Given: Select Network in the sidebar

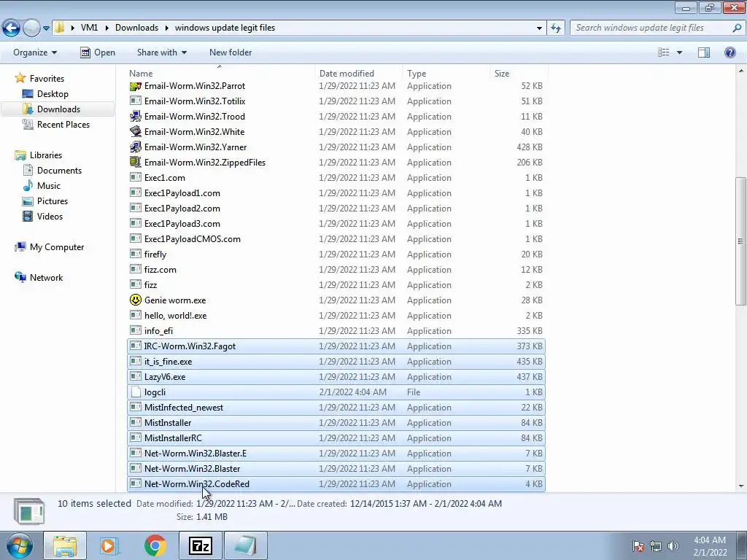Looking at the screenshot, I should [x=46, y=278].
